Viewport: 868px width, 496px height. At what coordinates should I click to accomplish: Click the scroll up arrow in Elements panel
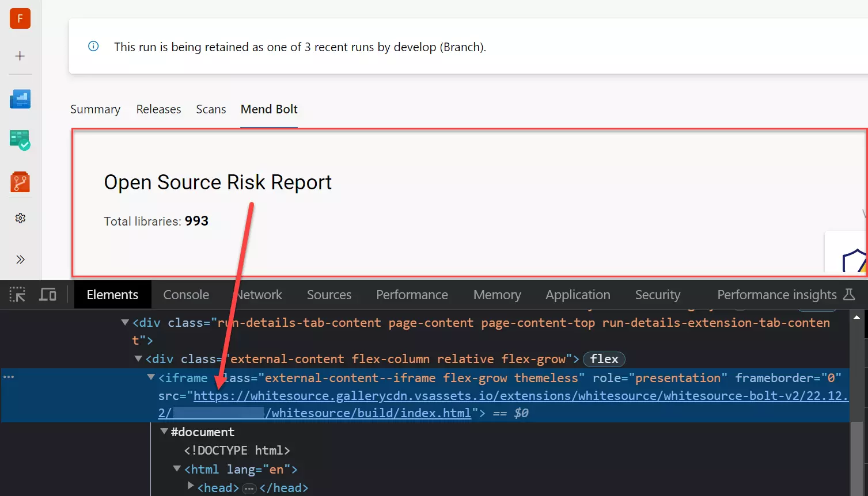click(856, 317)
